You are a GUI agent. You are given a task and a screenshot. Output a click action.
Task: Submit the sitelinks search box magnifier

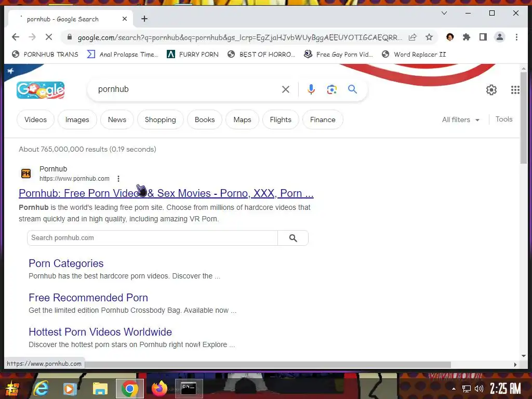[x=293, y=238]
